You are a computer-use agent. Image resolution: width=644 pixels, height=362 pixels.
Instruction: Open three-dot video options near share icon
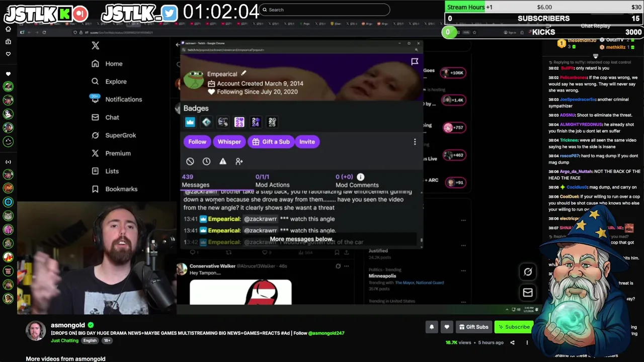coord(527,343)
